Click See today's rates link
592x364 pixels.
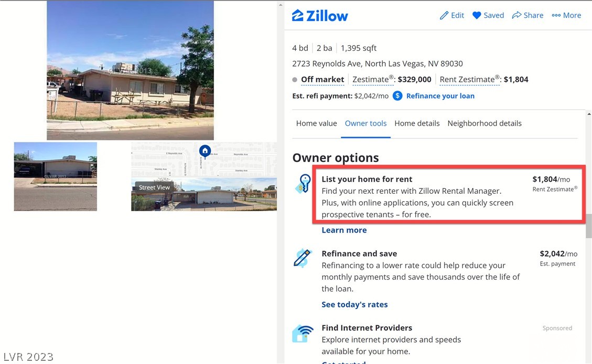click(354, 304)
